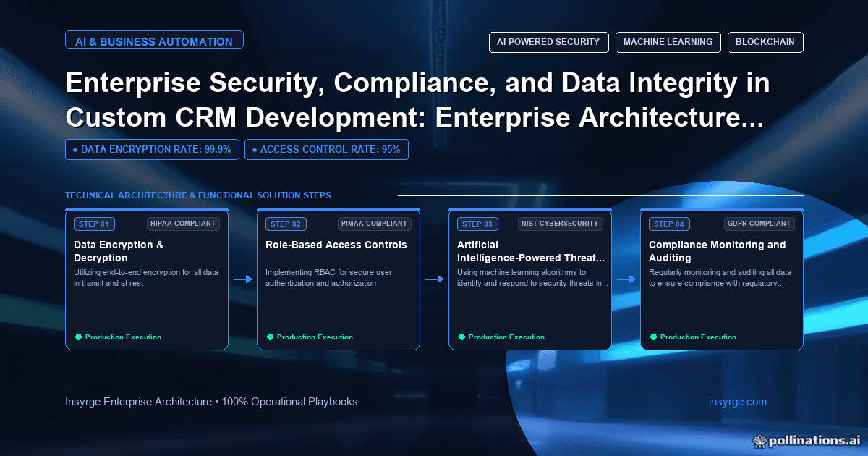Click the green status dot under Data Encryption
868x456 pixels.
(78, 337)
